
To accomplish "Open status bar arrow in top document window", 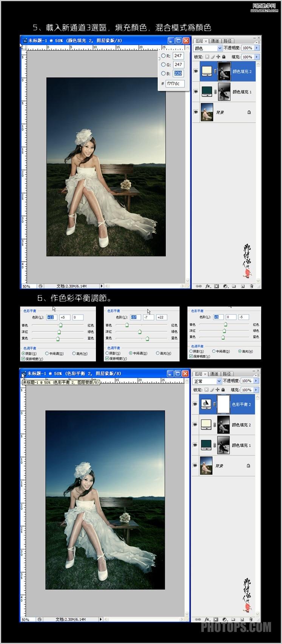I will tap(101, 286).
